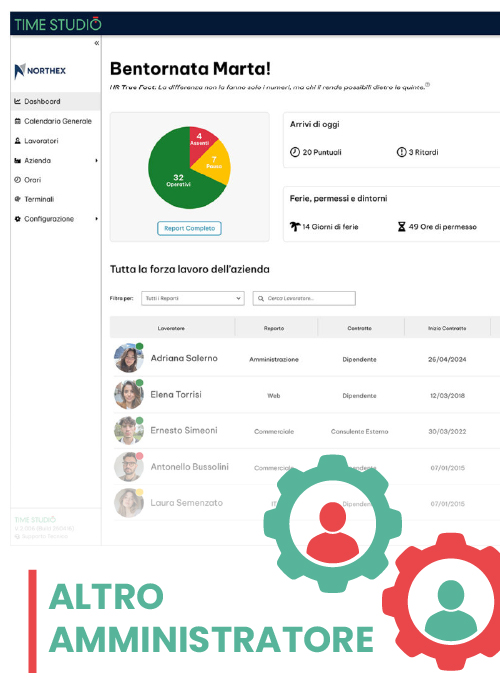Click the clock icon next to 20 Puntuali
The width and height of the screenshot is (500, 700).
(x=295, y=152)
